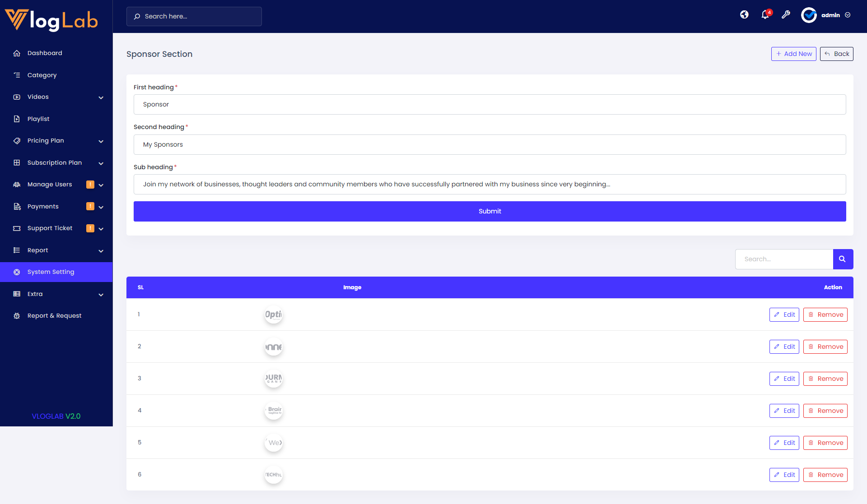Image resolution: width=867 pixels, height=504 pixels.
Task: Expand the Pricing Plan submenu
Action: click(x=101, y=141)
